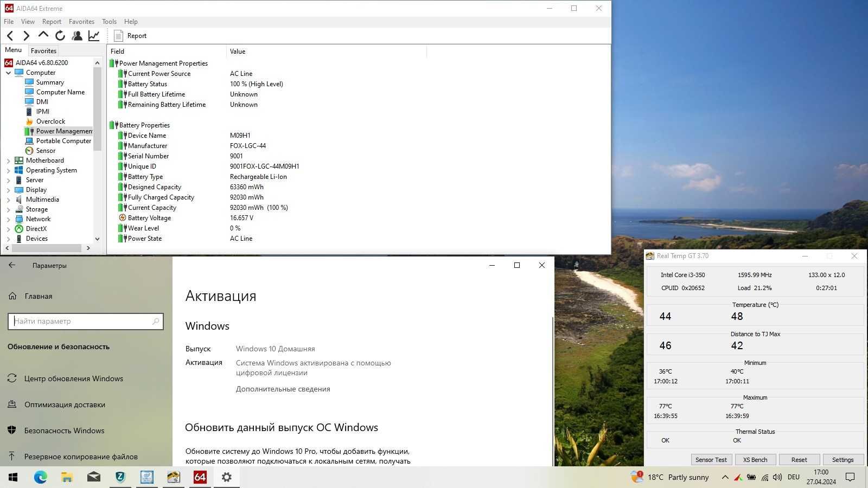This screenshot has width=868, height=488.
Task: Click back arrow in Параметры window
Action: pyautogui.click(x=12, y=265)
